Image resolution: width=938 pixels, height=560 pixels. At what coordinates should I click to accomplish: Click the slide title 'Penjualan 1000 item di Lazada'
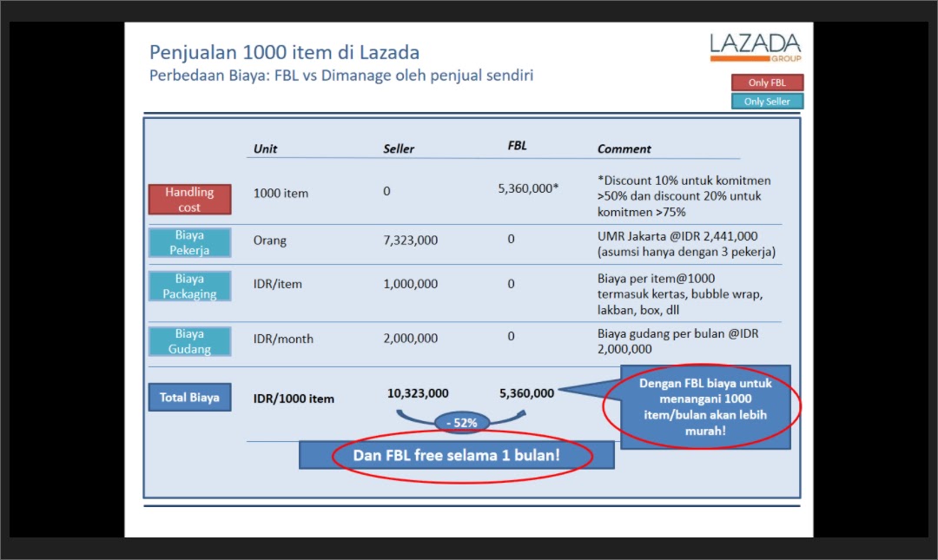point(284,52)
